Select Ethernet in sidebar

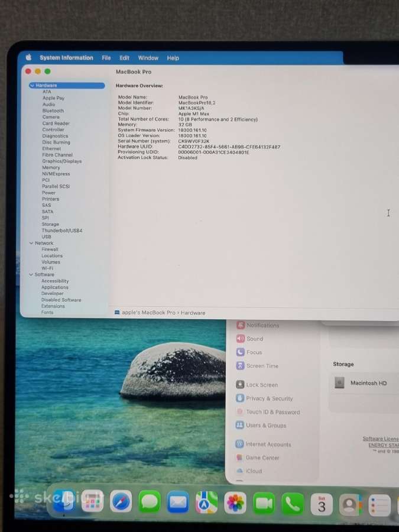coord(51,148)
